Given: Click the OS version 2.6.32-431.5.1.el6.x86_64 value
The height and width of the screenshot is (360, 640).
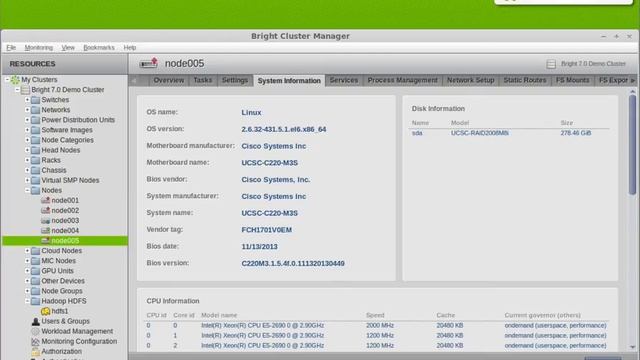Looking at the screenshot, I should 284,129.
